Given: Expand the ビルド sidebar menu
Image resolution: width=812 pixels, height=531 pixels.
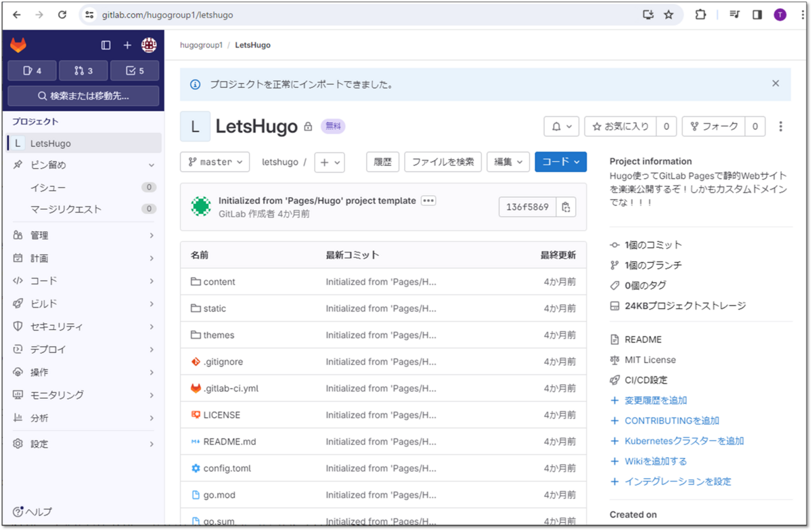Looking at the screenshot, I should point(85,303).
